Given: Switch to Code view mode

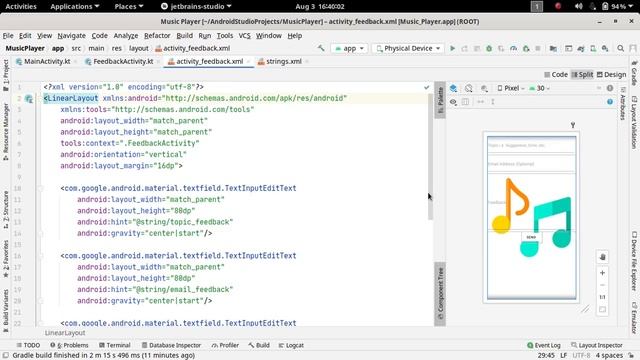Looking at the screenshot, I should point(556,74).
